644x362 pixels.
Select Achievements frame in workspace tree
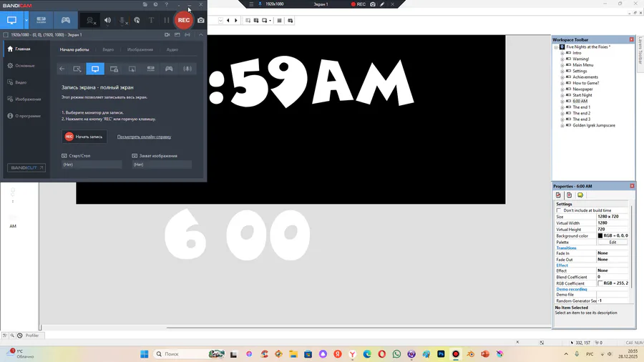pyautogui.click(x=585, y=77)
